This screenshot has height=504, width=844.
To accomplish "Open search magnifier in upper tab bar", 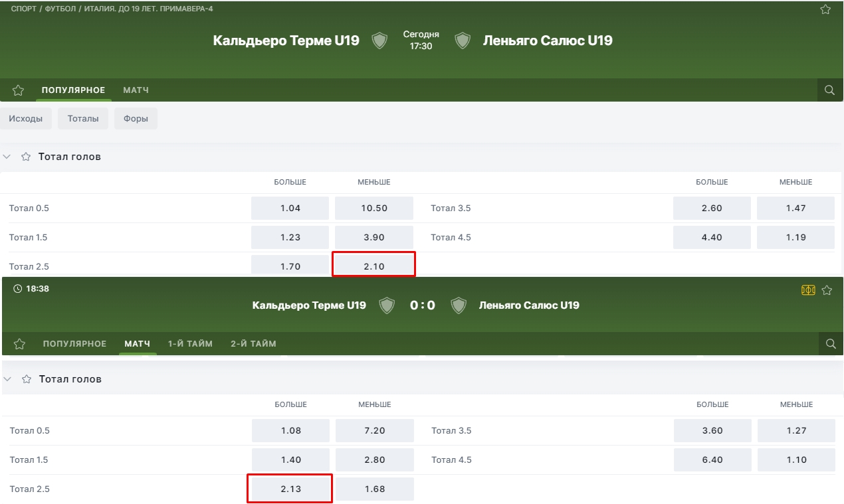I will pyautogui.click(x=829, y=90).
